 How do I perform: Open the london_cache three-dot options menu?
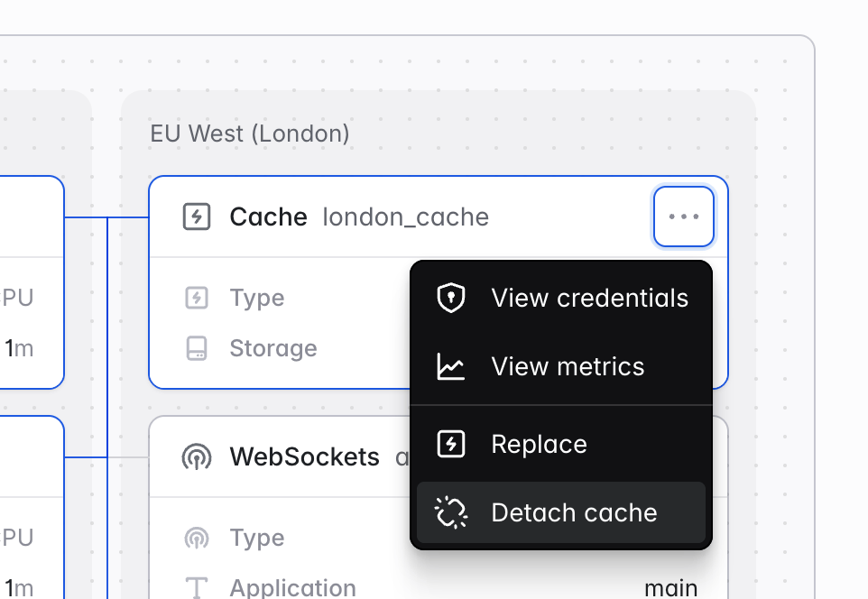point(684,217)
